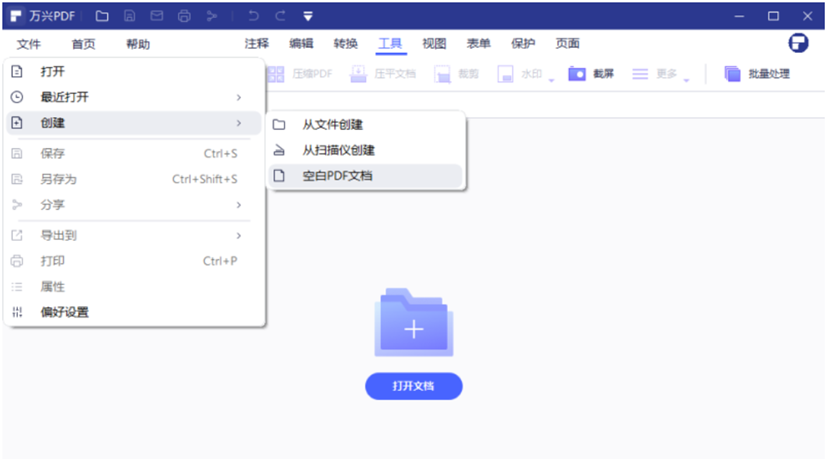Switch to the 转换 tab
This screenshot has height=459, width=831.
pyautogui.click(x=346, y=43)
